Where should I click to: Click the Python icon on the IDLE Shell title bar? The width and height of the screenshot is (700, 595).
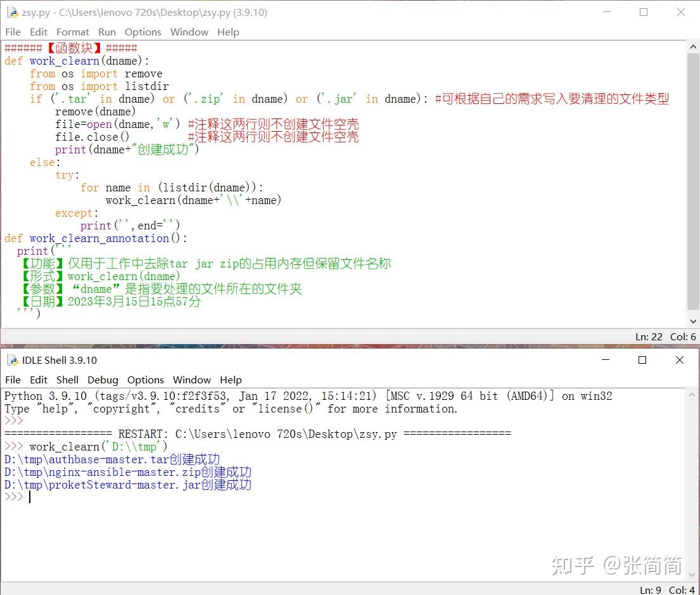pyautogui.click(x=12, y=360)
